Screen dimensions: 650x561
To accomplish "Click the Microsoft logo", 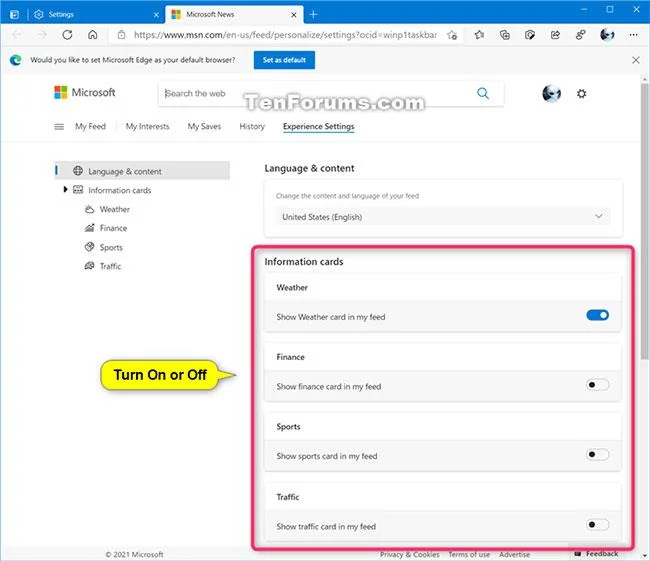I will [85, 92].
